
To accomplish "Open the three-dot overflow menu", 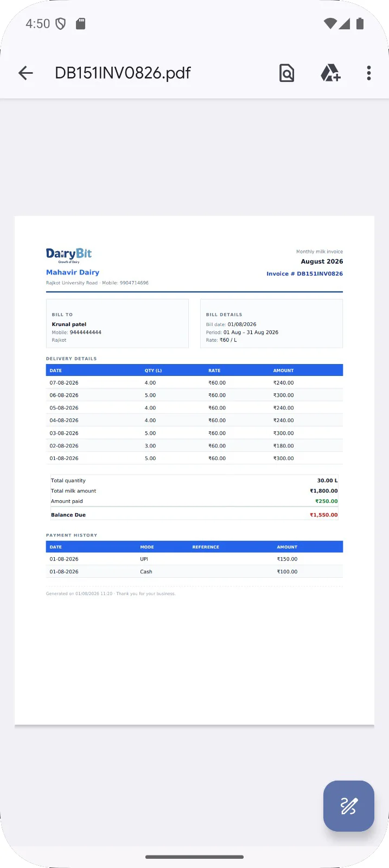I will [369, 73].
